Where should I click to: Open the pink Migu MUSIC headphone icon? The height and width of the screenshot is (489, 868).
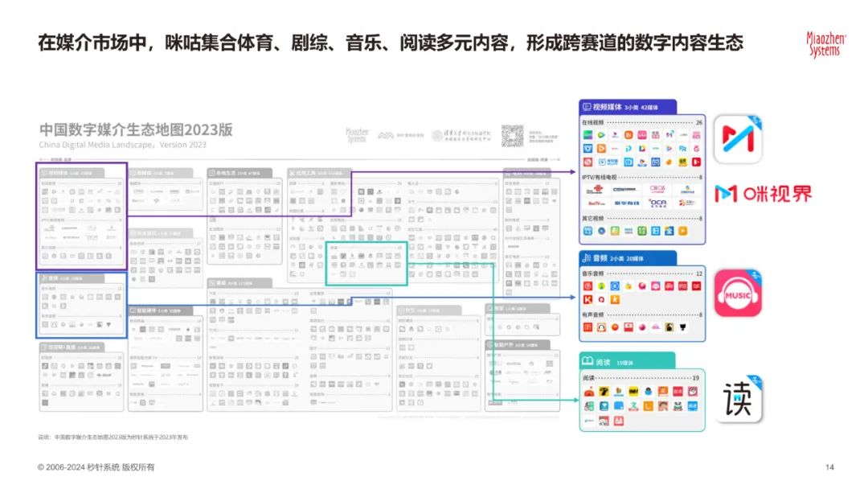pyautogui.click(x=738, y=293)
